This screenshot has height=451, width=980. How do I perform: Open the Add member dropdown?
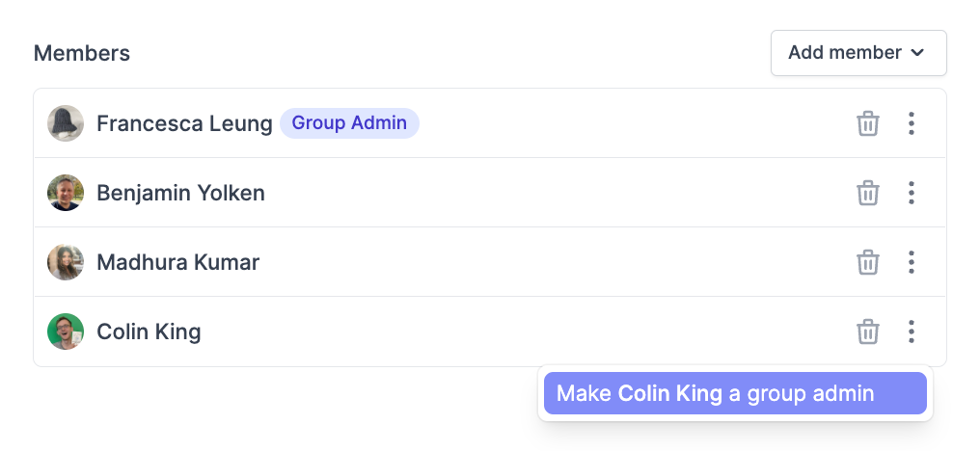(x=858, y=53)
